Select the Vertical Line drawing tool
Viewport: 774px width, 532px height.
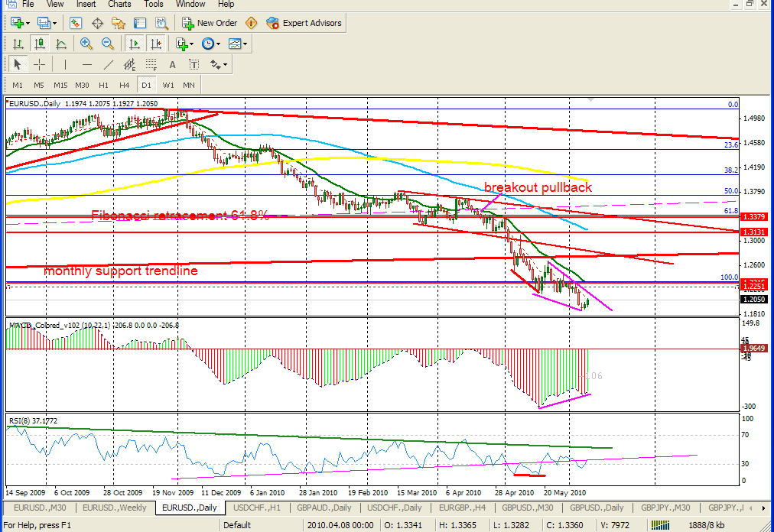coord(65,65)
